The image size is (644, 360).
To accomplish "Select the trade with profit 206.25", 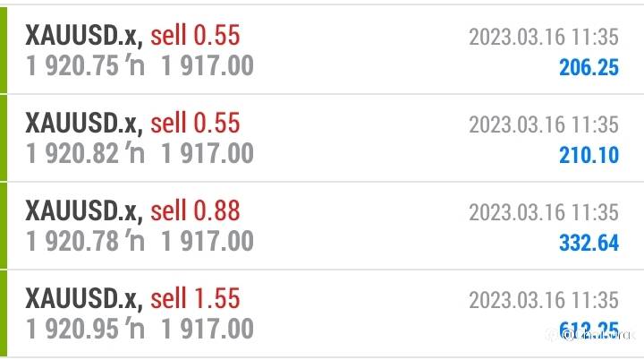I will pos(322,50).
